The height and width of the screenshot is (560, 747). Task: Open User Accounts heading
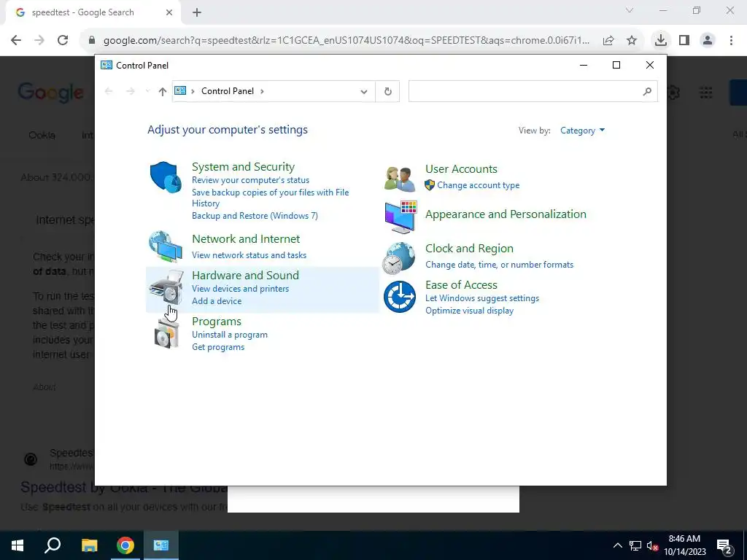click(461, 169)
